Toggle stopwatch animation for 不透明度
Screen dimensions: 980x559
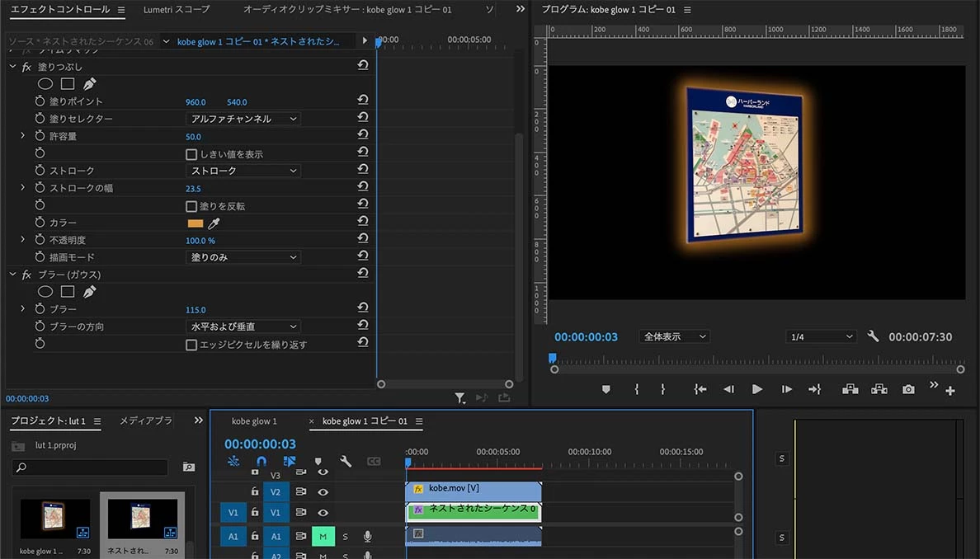tap(40, 239)
